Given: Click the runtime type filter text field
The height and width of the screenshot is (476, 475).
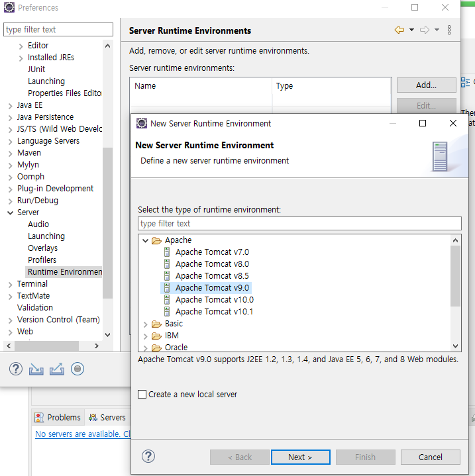Looking at the screenshot, I should click(x=299, y=223).
